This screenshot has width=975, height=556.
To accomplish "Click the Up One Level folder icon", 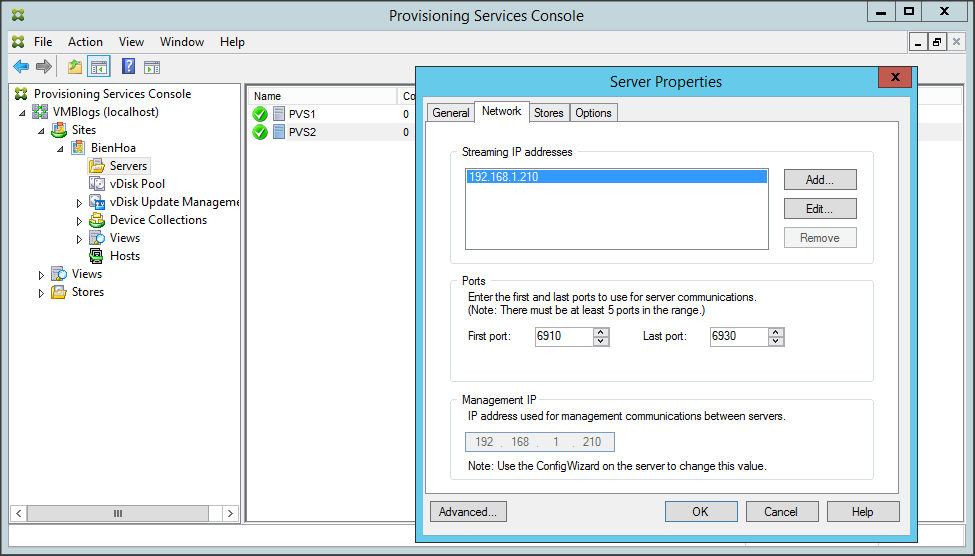I will 74,67.
